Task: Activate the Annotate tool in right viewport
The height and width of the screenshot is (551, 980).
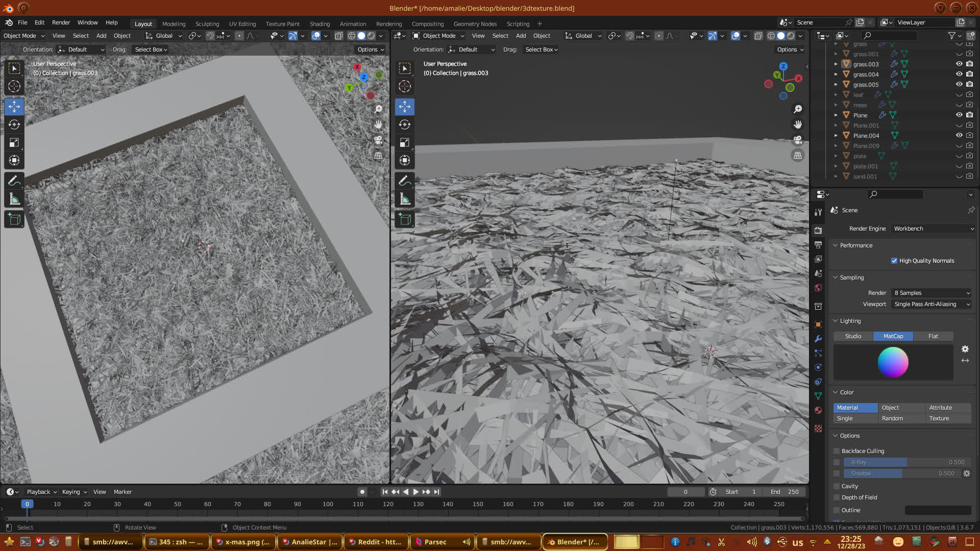Action: coord(405,181)
